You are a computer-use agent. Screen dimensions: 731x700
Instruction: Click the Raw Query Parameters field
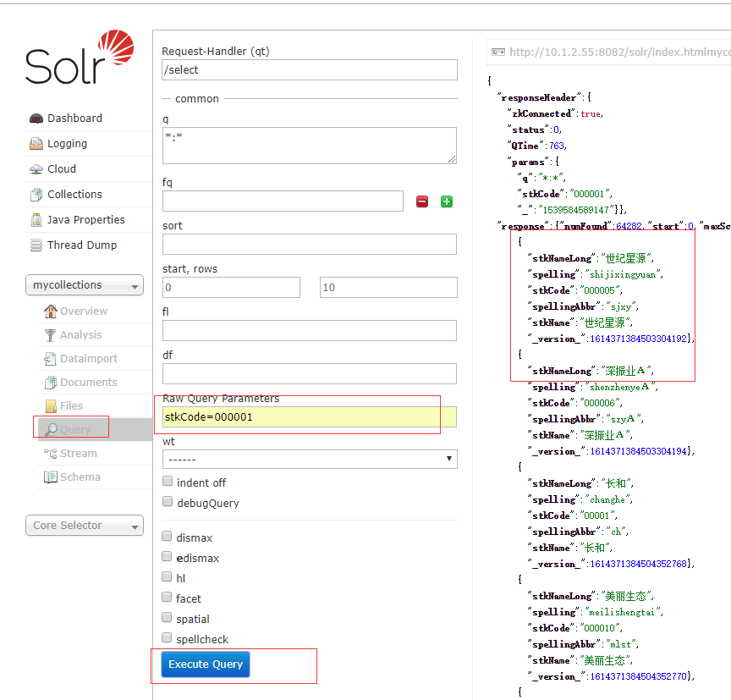310,417
